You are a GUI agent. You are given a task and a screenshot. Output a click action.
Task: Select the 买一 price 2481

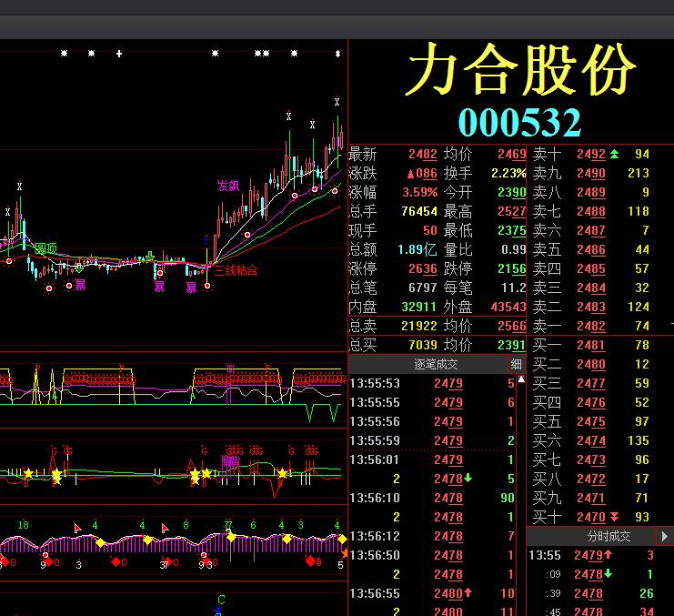click(591, 345)
